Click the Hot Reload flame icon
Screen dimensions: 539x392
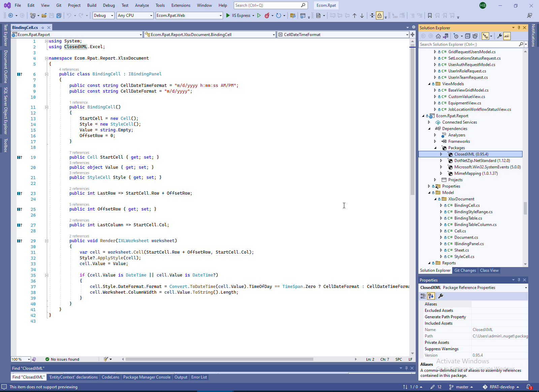[x=267, y=15]
